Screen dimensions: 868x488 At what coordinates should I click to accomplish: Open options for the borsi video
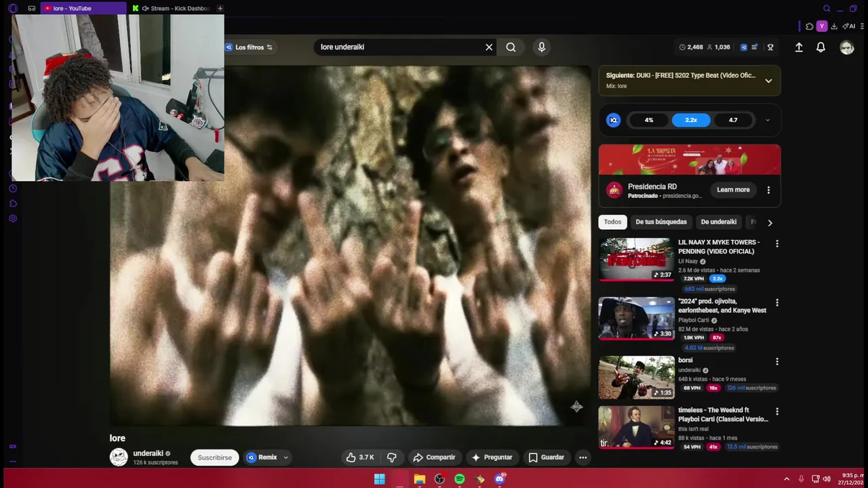[x=777, y=361]
